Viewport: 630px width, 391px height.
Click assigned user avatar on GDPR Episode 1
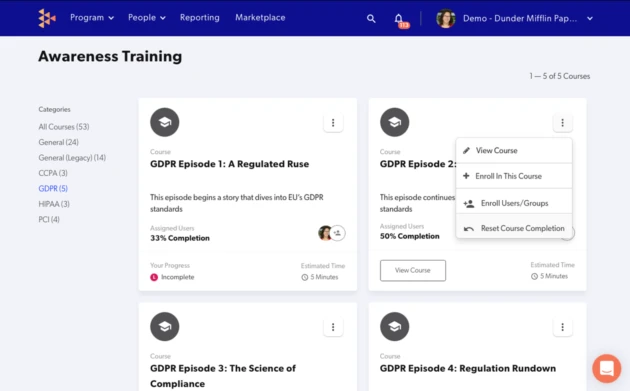[325, 233]
